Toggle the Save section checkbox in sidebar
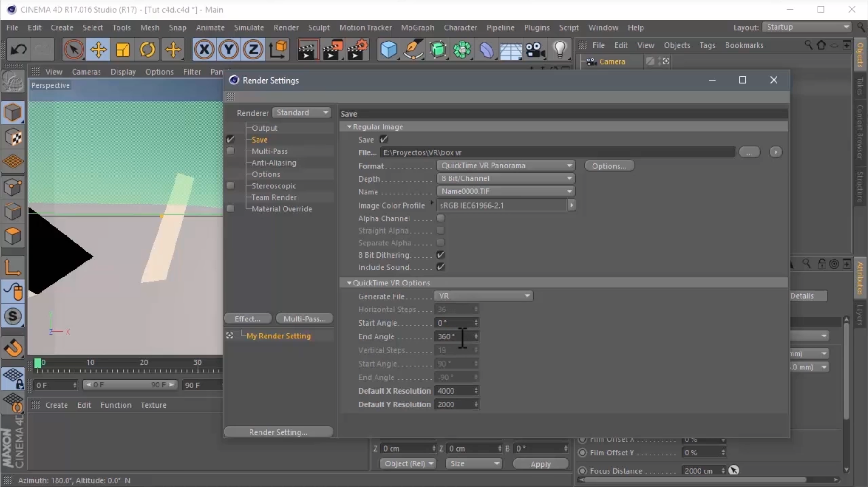The height and width of the screenshot is (487, 868). [x=230, y=139]
